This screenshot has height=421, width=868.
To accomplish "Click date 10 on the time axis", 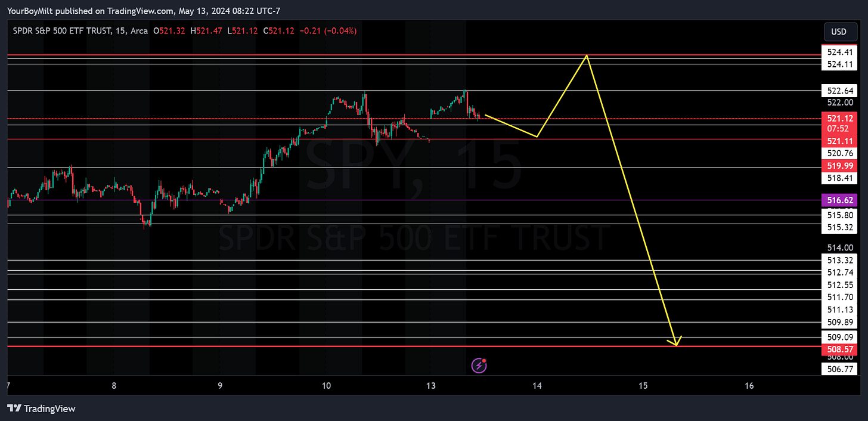I will click(325, 386).
